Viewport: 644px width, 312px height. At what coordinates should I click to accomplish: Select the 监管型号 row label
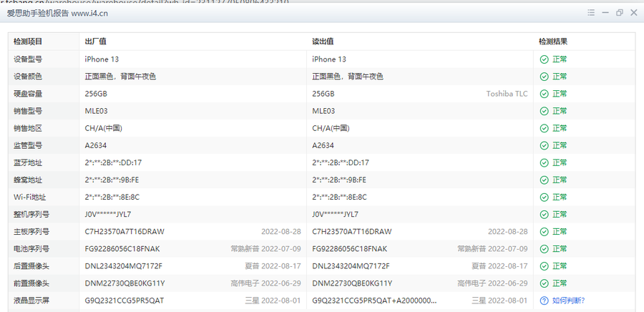click(x=28, y=145)
